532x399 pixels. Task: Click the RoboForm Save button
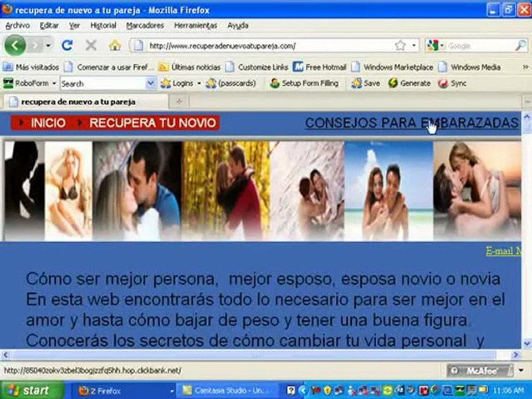tap(366, 83)
